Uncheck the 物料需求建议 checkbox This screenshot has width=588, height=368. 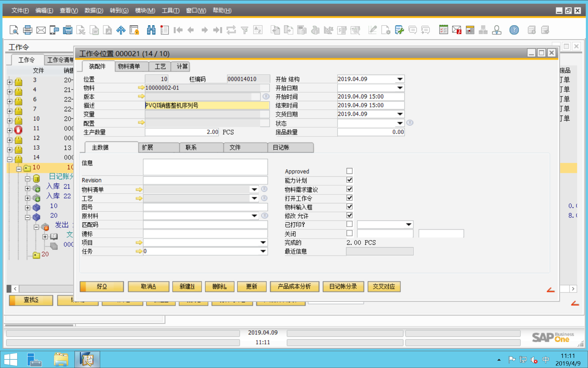pos(349,189)
